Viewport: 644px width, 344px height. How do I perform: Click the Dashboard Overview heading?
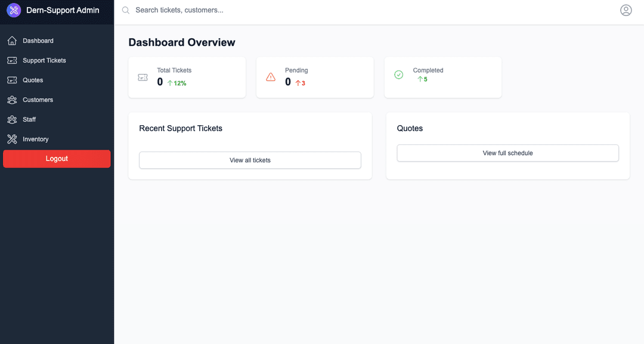(182, 42)
